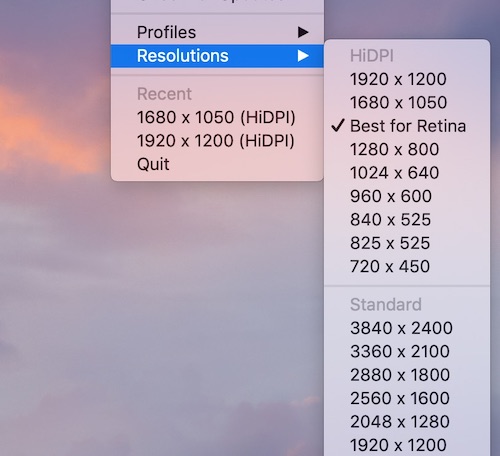This screenshot has width=500, height=456.
Task: Click the checkmark beside Best for Retina
Action: (x=338, y=126)
